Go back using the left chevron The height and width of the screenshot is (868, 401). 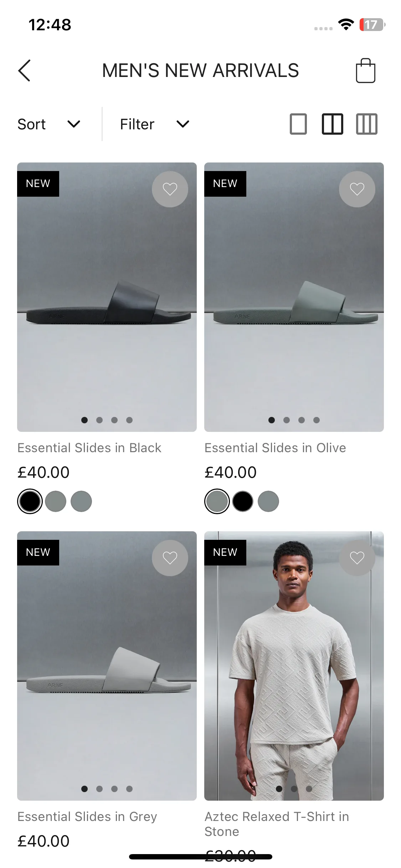(24, 71)
